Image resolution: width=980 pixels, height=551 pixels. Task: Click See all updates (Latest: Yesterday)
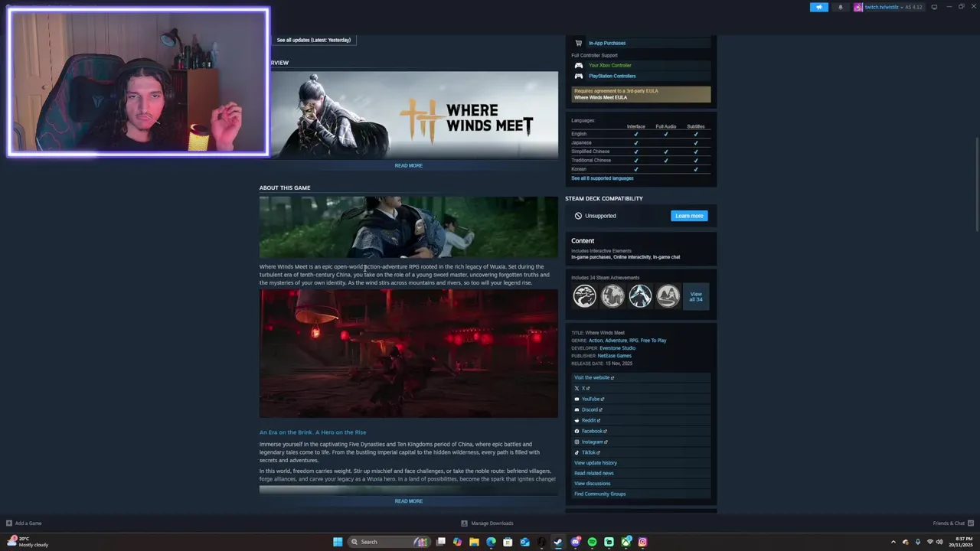(x=314, y=40)
